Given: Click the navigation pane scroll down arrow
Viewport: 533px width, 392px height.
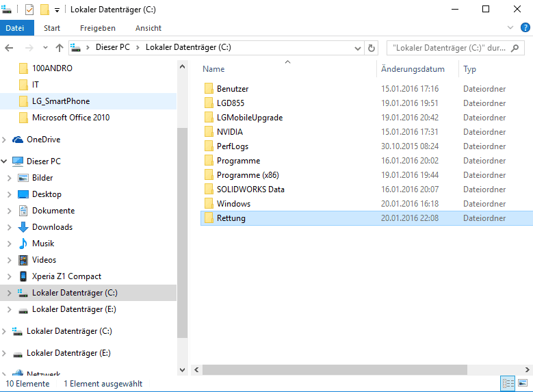Looking at the screenshot, I should coord(182,370).
